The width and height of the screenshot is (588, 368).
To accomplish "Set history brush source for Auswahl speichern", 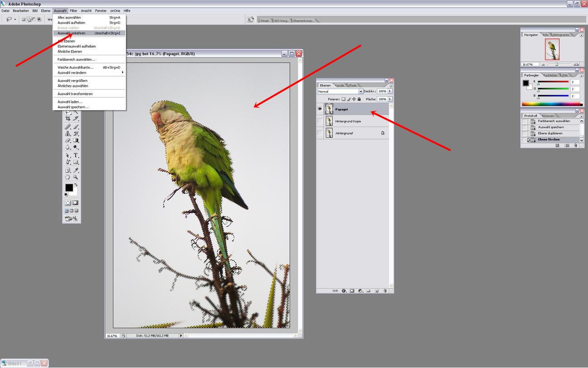I will click(x=524, y=127).
